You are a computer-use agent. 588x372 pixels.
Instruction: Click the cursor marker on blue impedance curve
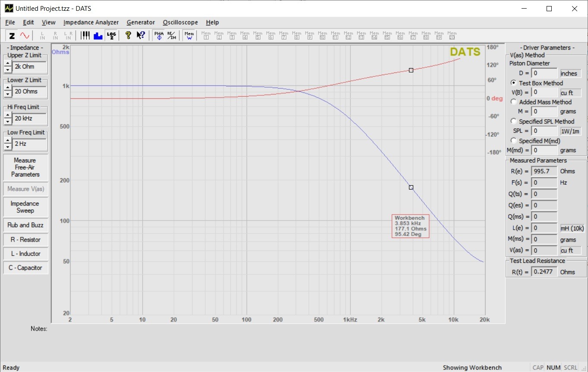pyautogui.click(x=411, y=187)
